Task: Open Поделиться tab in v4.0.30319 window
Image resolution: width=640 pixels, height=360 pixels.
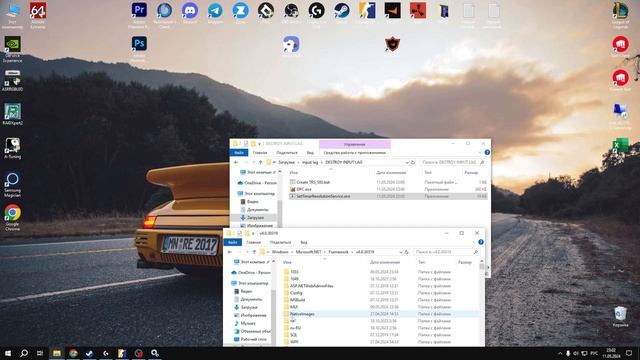Action: tap(280, 242)
